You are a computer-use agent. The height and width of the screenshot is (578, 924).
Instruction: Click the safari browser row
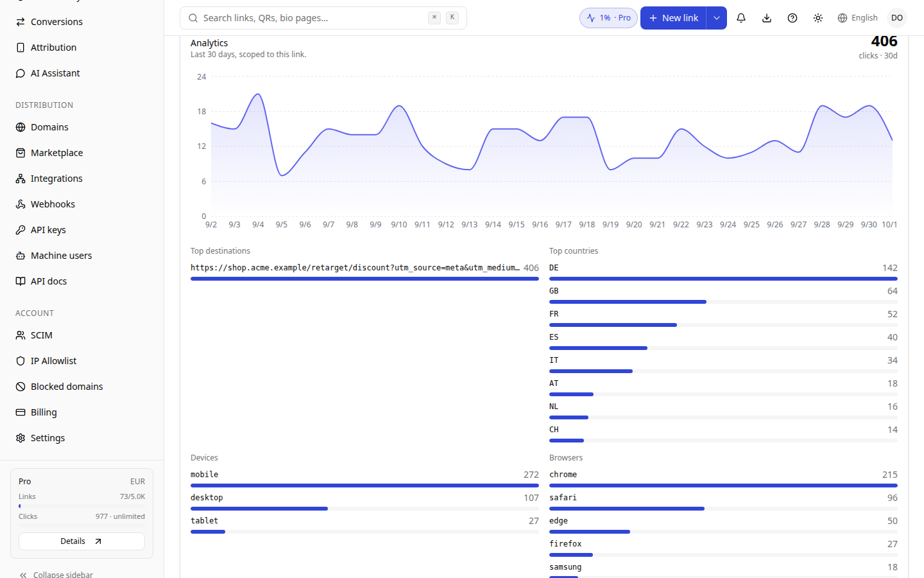click(723, 502)
